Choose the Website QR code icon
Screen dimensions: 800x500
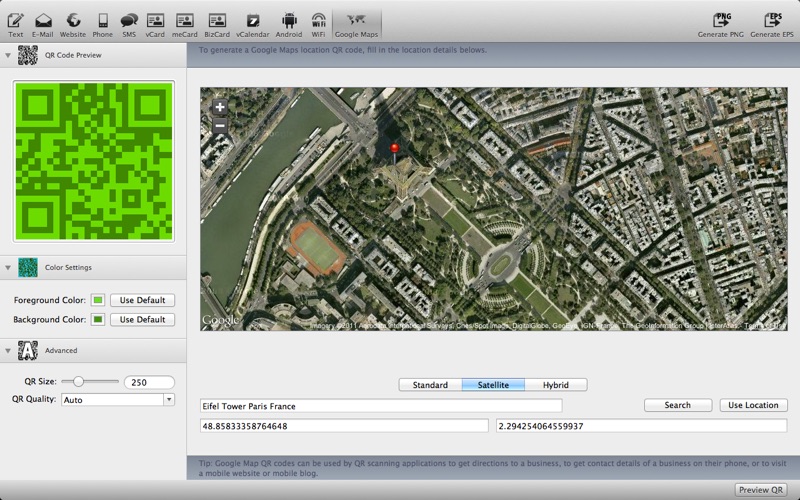click(73, 20)
